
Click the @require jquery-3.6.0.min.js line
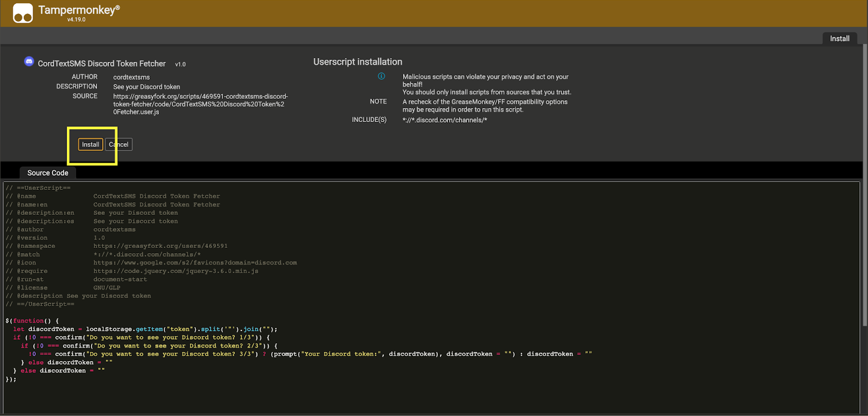pyautogui.click(x=132, y=271)
